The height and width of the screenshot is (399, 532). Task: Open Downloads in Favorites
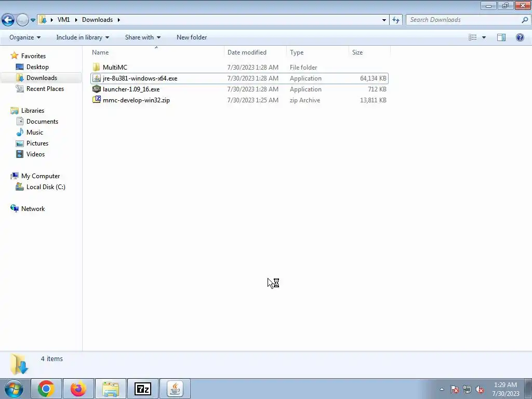point(42,78)
